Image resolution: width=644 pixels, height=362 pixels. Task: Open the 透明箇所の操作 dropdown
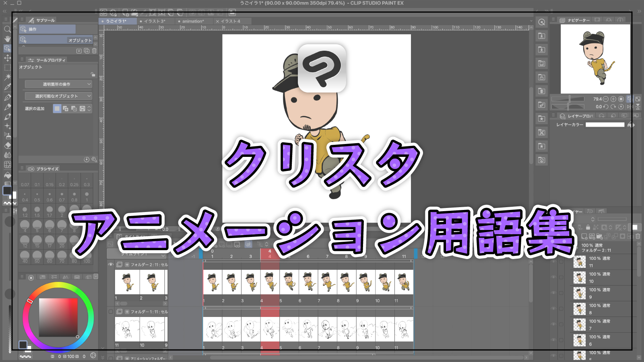point(58,84)
